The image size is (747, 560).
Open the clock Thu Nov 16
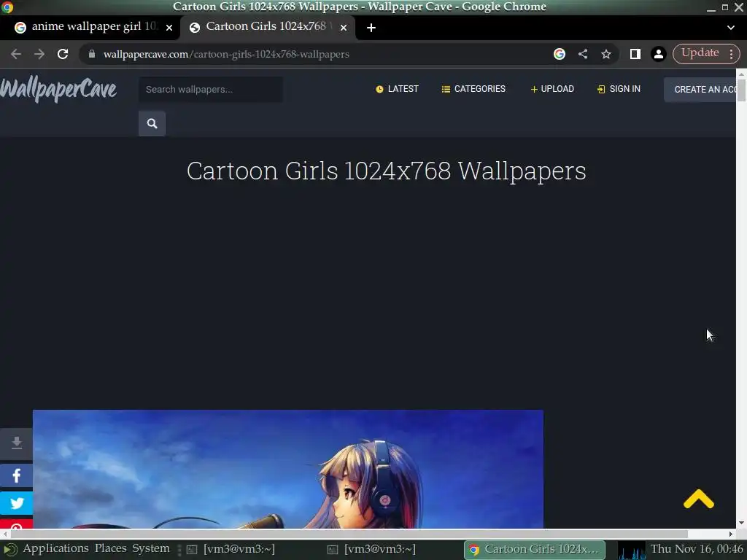point(697,549)
